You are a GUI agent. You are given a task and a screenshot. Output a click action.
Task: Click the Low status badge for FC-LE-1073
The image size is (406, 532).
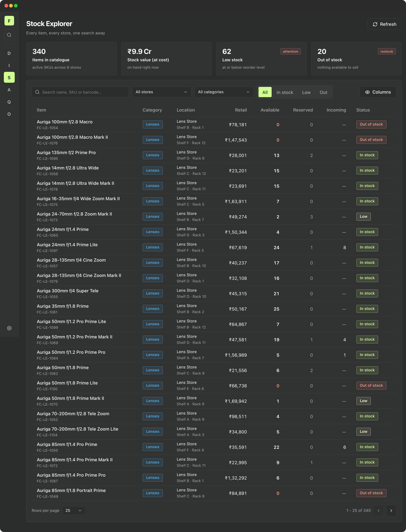click(x=363, y=217)
